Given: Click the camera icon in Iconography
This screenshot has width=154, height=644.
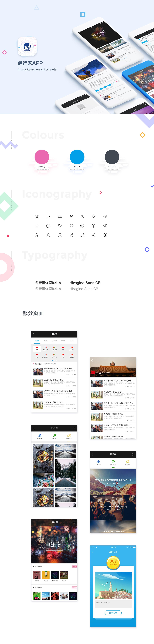Looking at the screenshot, I should tap(37, 217).
